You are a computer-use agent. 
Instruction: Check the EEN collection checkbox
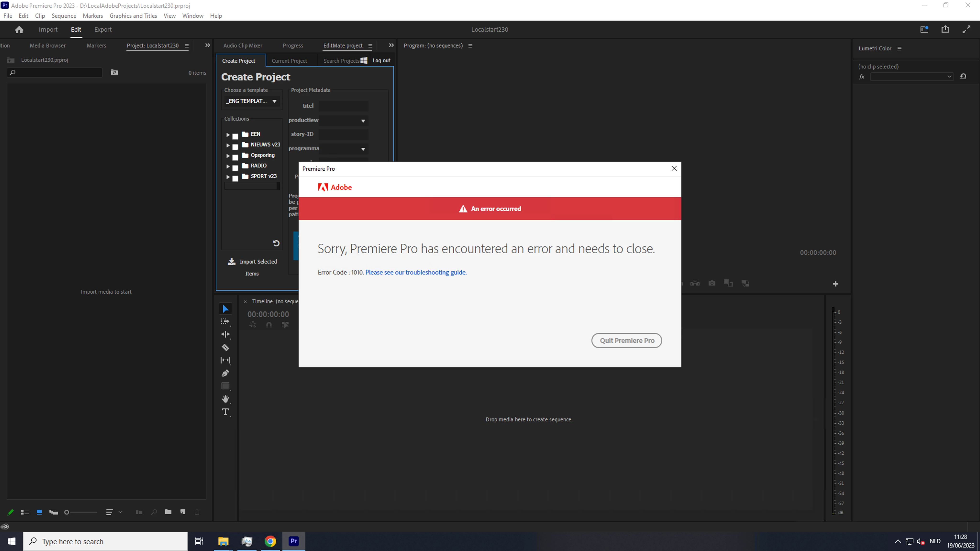point(235,136)
